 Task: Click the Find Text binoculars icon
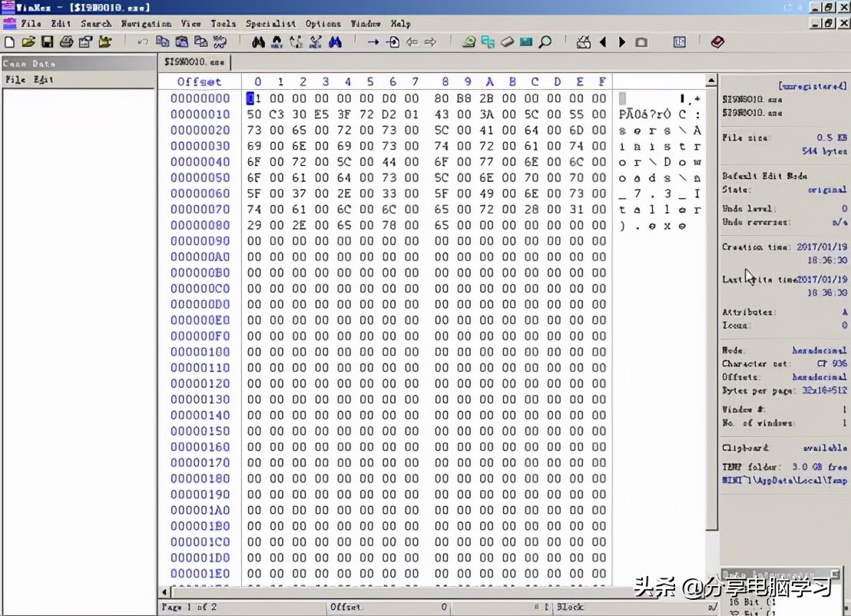click(x=258, y=42)
